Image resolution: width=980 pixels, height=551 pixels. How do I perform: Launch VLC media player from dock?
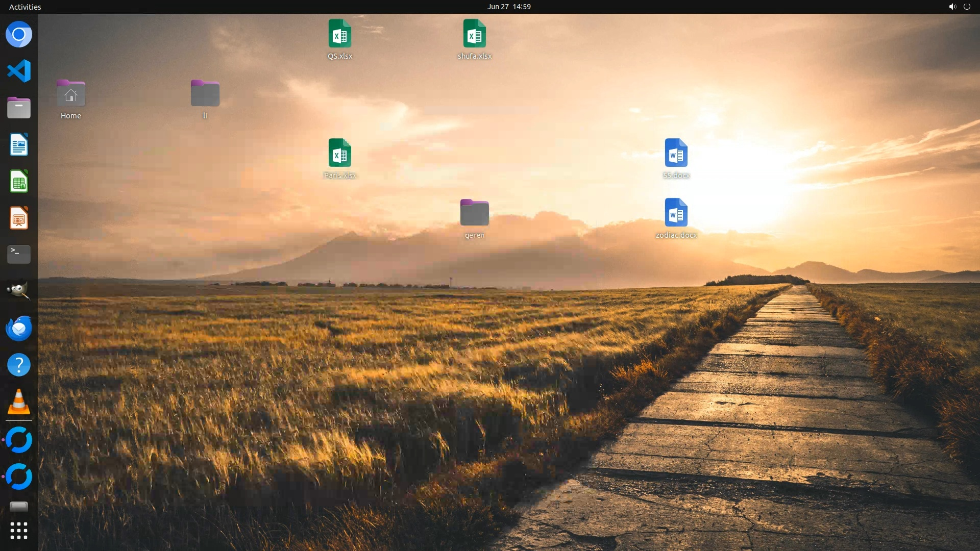click(19, 402)
